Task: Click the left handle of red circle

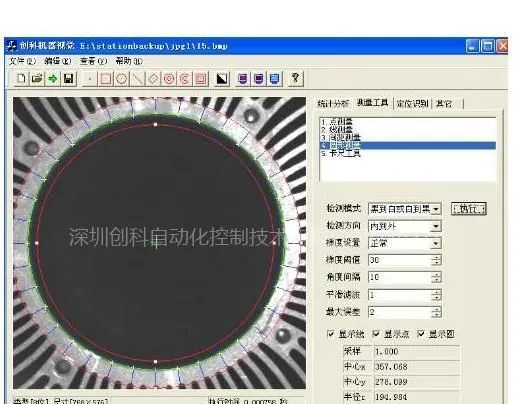Action: [x=37, y=243]
